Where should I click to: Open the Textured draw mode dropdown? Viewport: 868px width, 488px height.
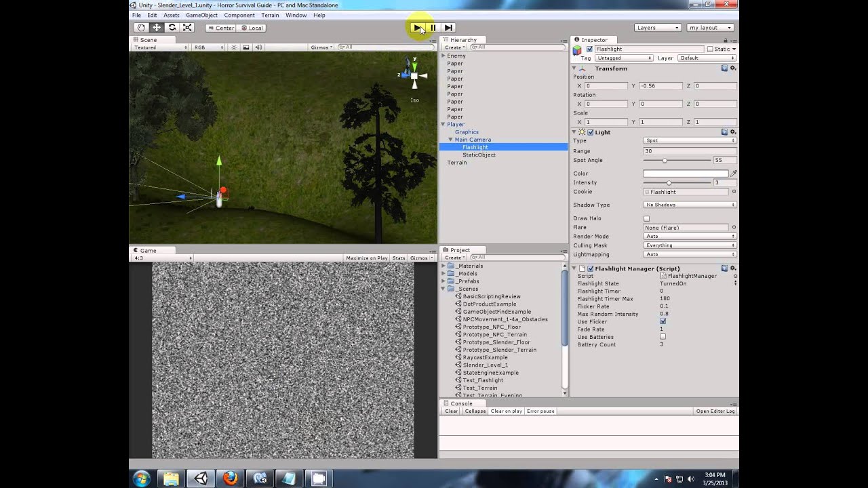tap(161, 47)
